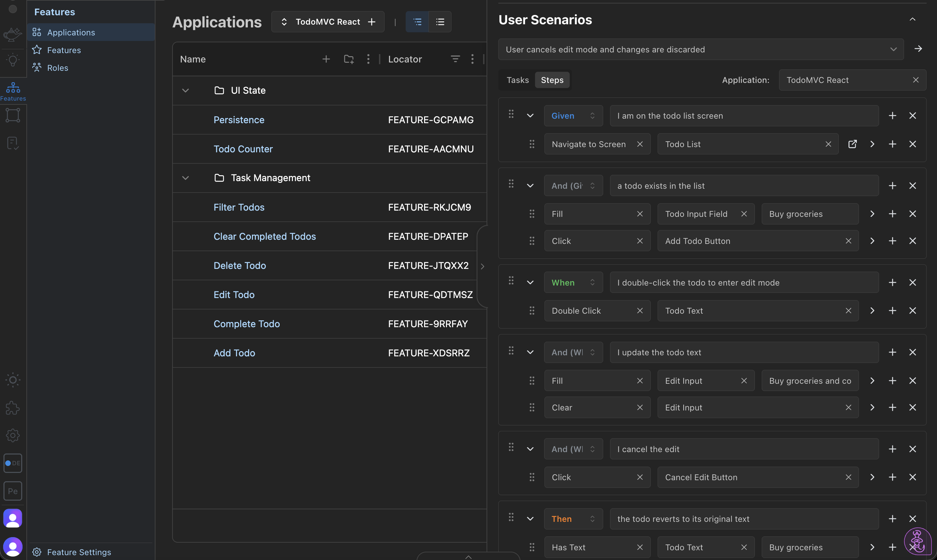Viewport: 937px width, 560px height.
Task: Select Applications in the Features sidebar
Action: pyautogui.click(x=91, y=33)
